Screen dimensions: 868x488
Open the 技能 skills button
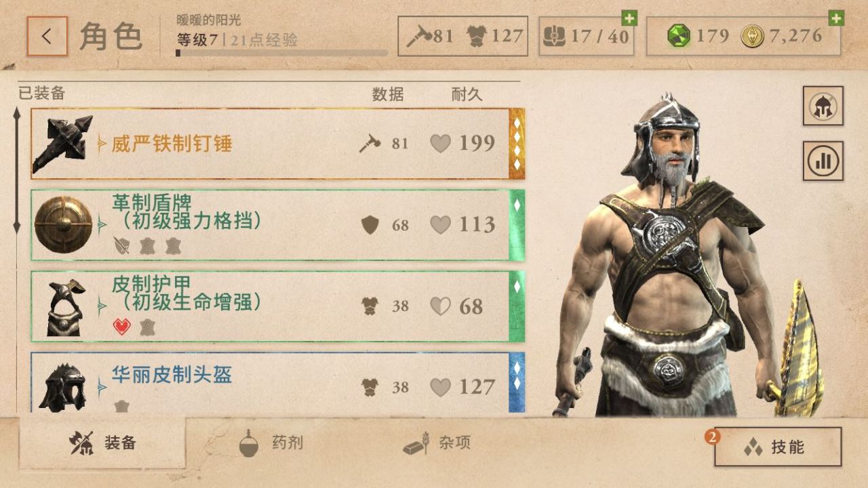click(x=778, y=447)
